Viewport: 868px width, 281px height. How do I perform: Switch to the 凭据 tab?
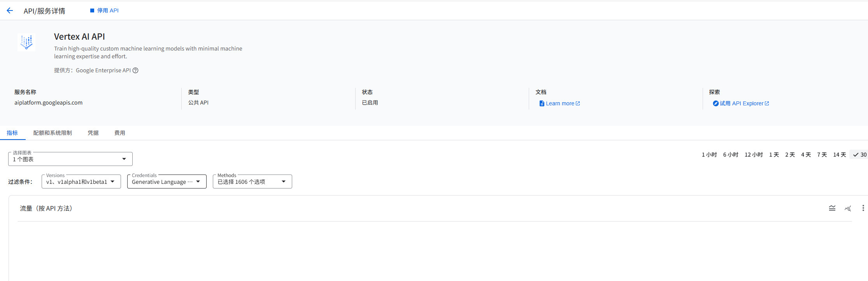pyautogui.click(x=93, y=133)
